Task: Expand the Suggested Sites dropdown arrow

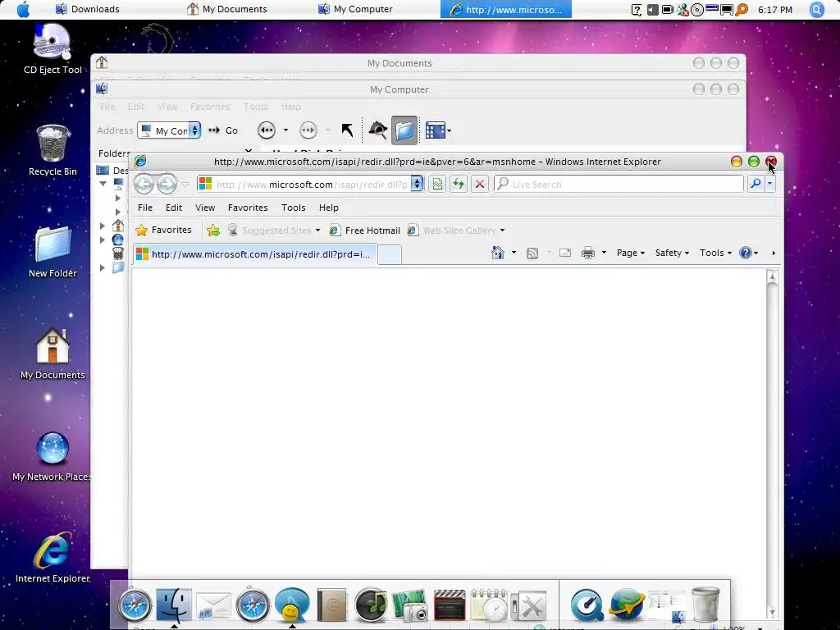Action: (x=317, y=231)
